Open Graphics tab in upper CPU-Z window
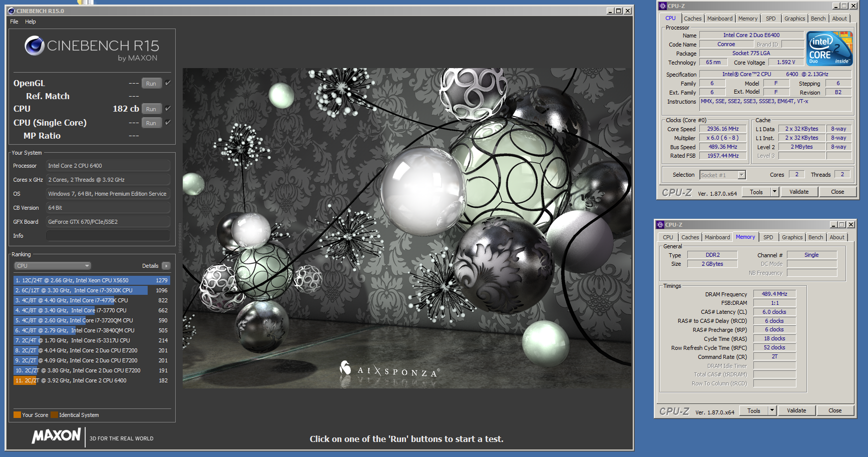The width and height of the screenshot is (868, 457). pyautogui.click(x=795, y=19)
